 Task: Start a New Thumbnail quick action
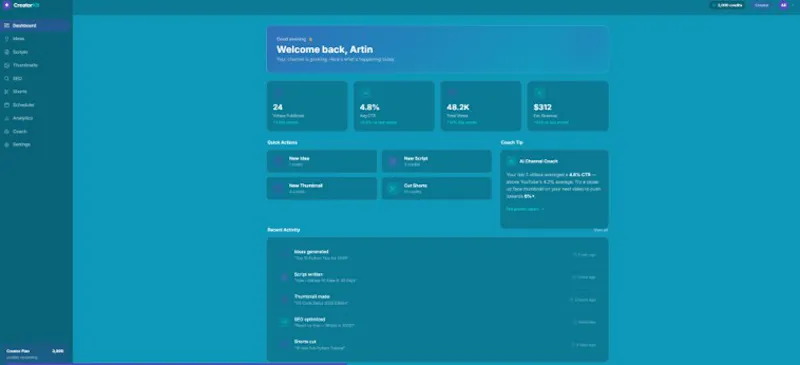point(322,188)
